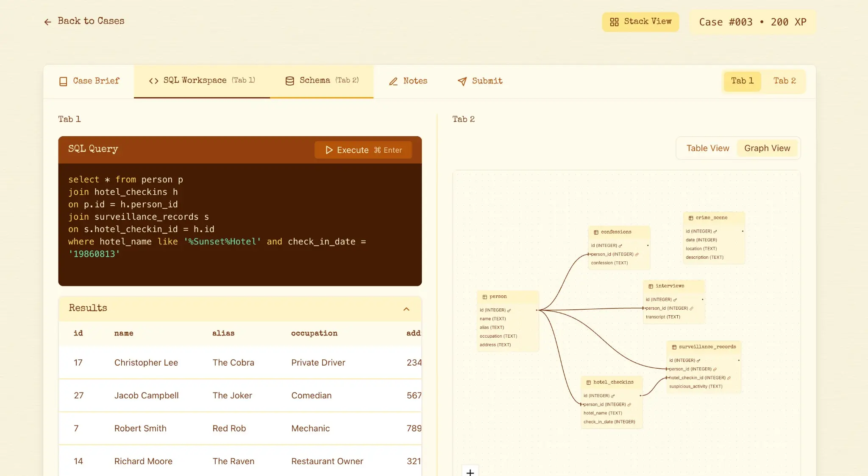Click the Case Brief book icon
Screen dimensions: 868x476
tap(63, 81)
